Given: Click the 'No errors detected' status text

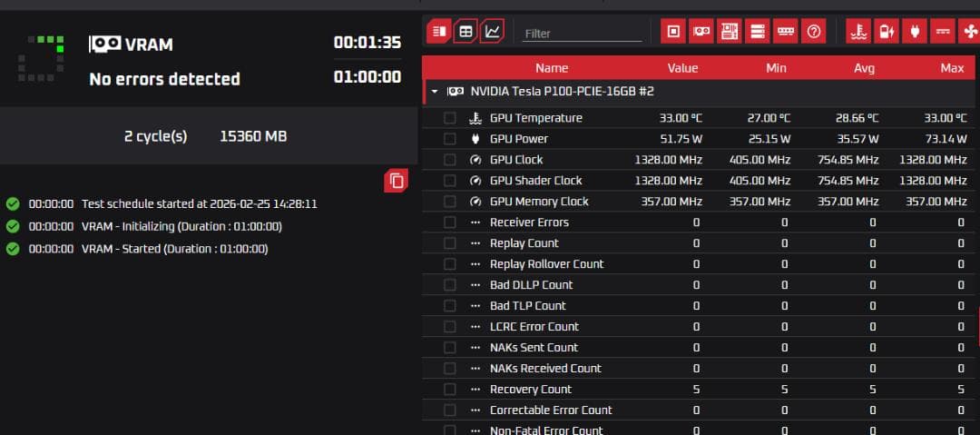Looking at the screenshot, I should 164,79.
